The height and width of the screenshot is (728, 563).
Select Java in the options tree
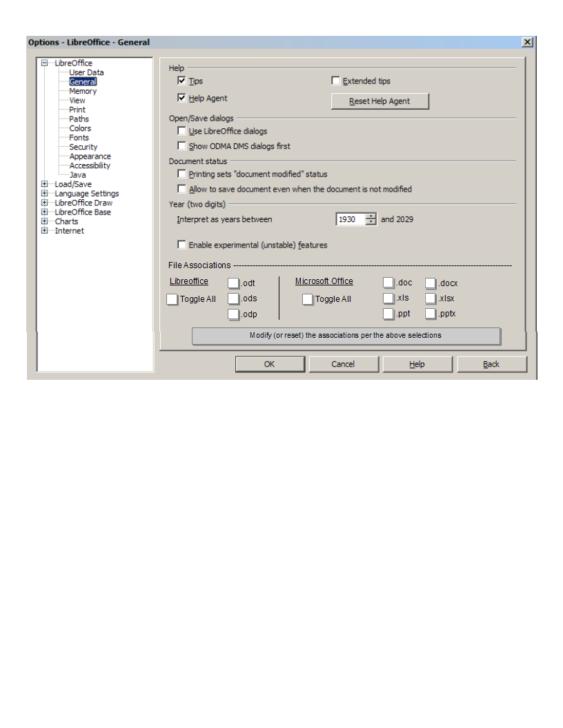77,175
